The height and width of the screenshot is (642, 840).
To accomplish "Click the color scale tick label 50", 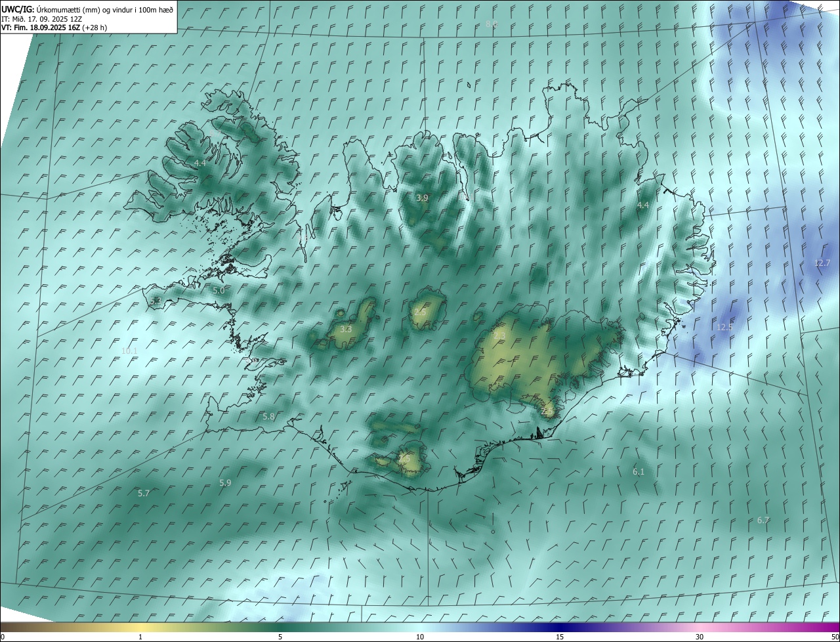I will 835,637.
